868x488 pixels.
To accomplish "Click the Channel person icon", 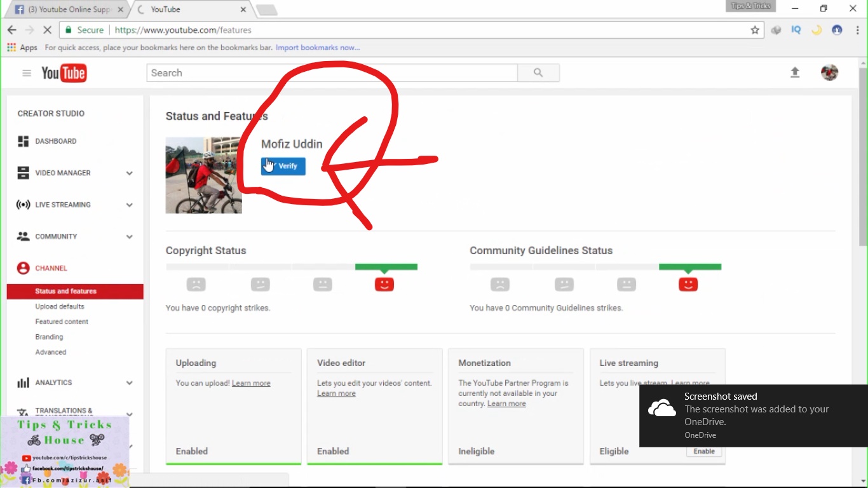I will click(23, 268).
